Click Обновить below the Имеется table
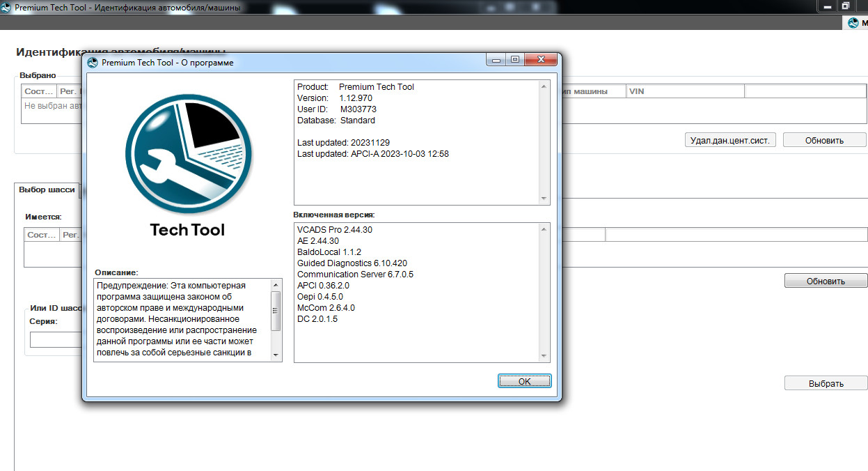868x471 pixels. tap(826, 281)
